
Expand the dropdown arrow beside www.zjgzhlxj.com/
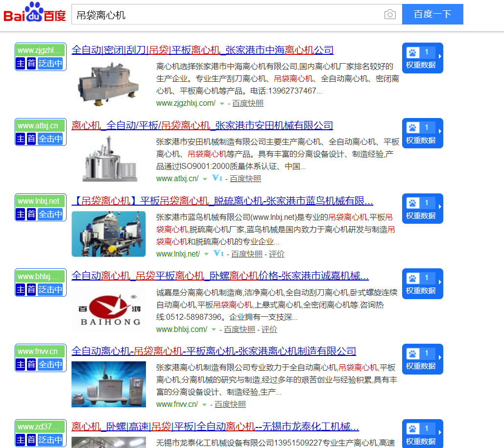pyautogui.click(x=222, y=103)
